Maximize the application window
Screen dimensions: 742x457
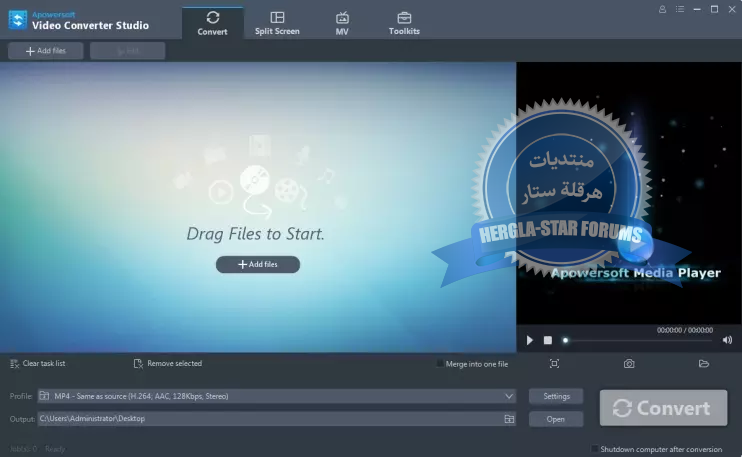click(x=715, y=9)
